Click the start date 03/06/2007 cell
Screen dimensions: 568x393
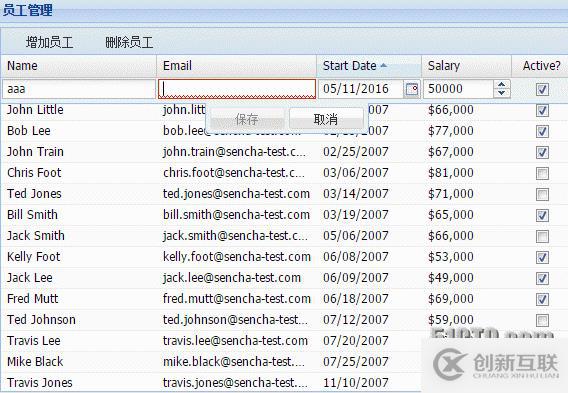click(x=356, y=173)
